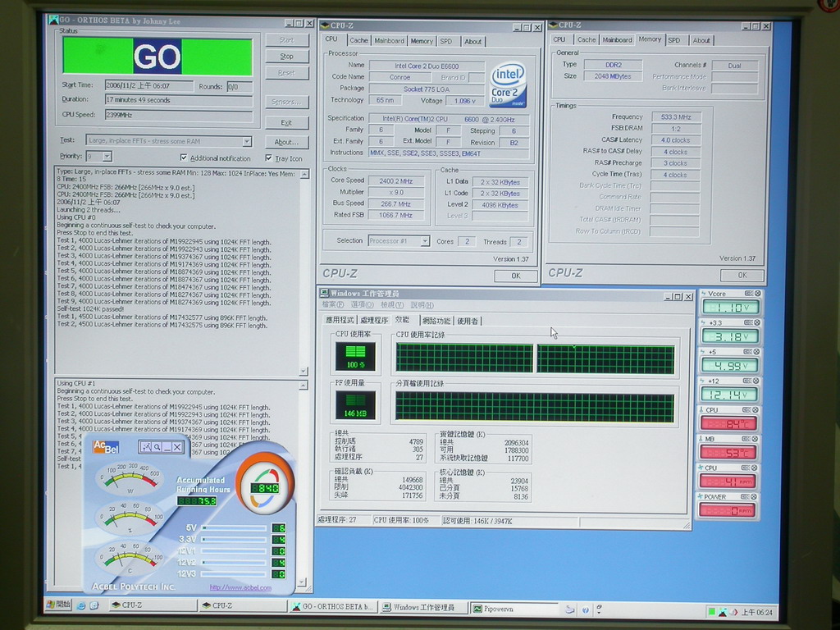Click the taskbar clock showing 06:24

[757, 612]
